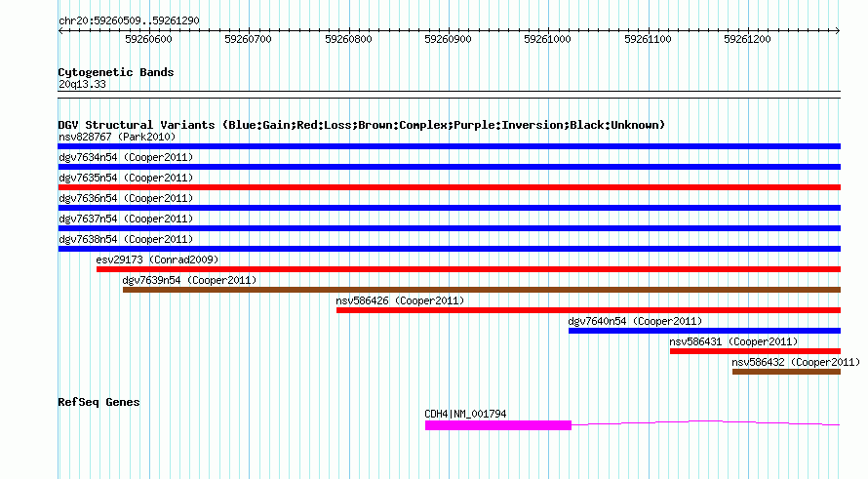This screenshot has width=868, height=479.
Task: Click the nsv828767 (Park2010) label
Action: tap(117, 137)
